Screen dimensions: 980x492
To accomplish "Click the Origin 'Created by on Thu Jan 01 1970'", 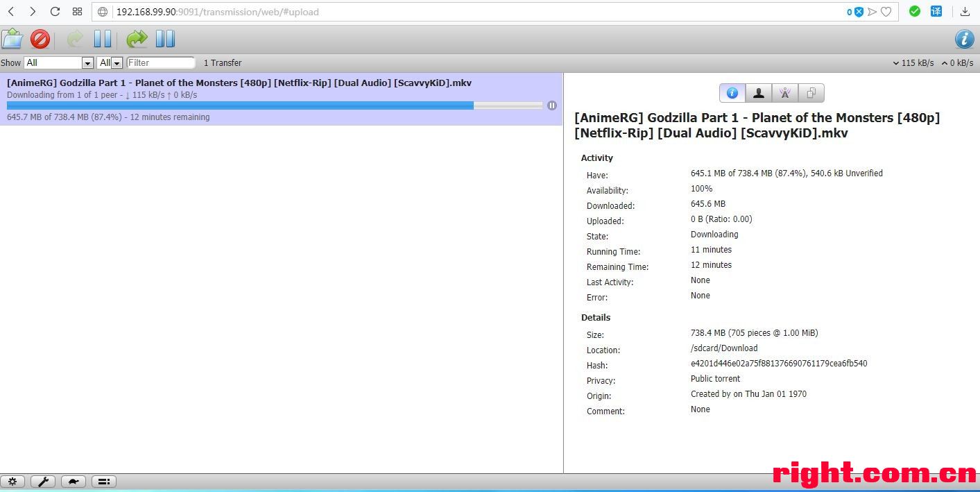I will (748, 394).
